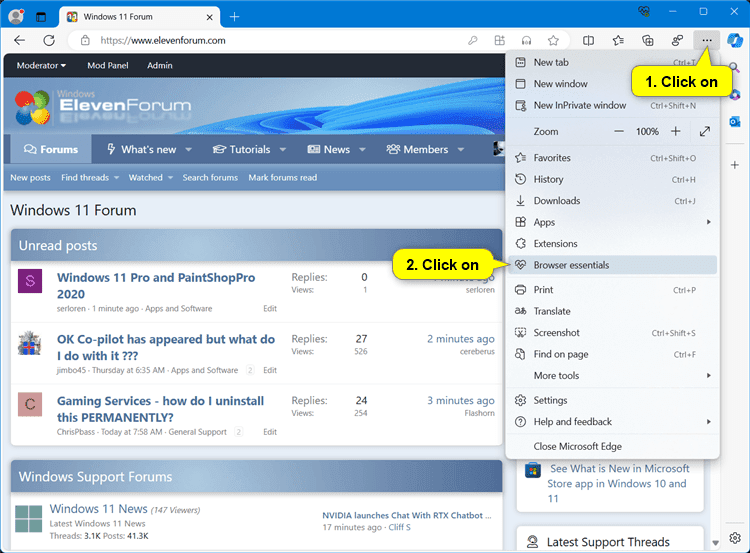Open Downloads from the menu
The height and width of the screenshot is (553, 750).
pyautogui.click(x=613, y=201)
